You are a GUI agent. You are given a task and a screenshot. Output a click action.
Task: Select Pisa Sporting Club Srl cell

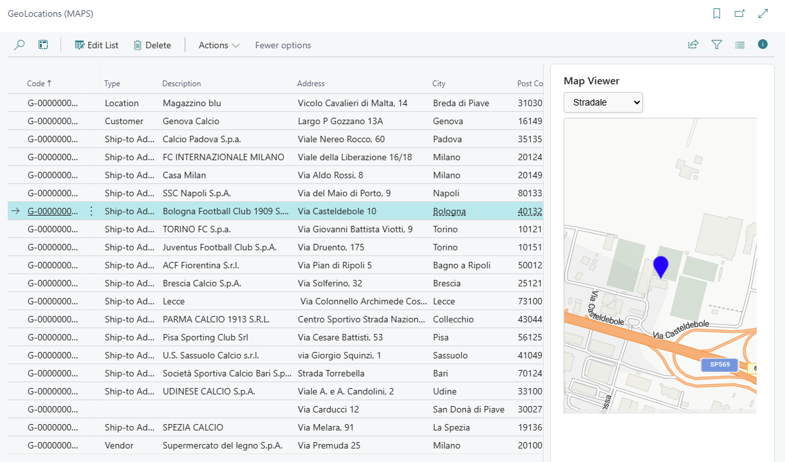click(205, 337)
